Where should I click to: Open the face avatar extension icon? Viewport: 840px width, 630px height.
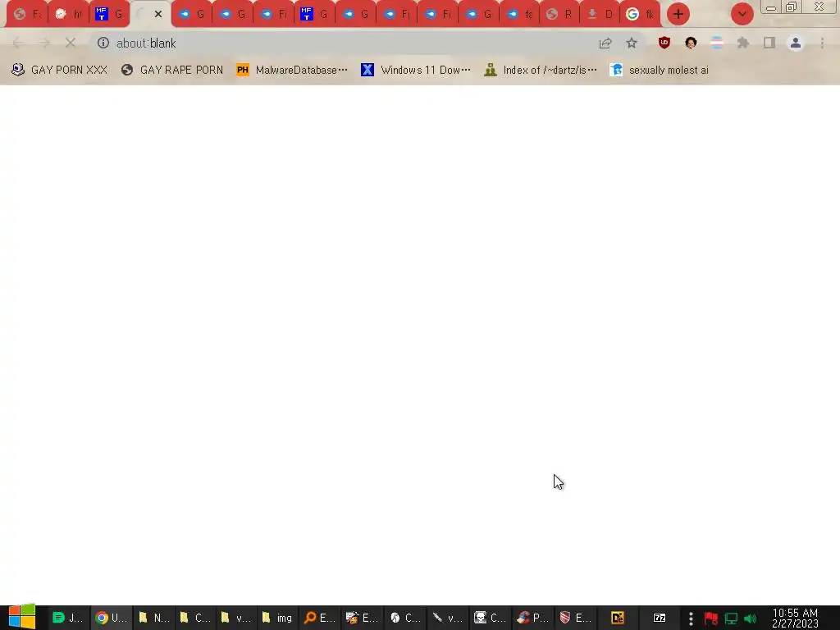(x=691, y=43)
